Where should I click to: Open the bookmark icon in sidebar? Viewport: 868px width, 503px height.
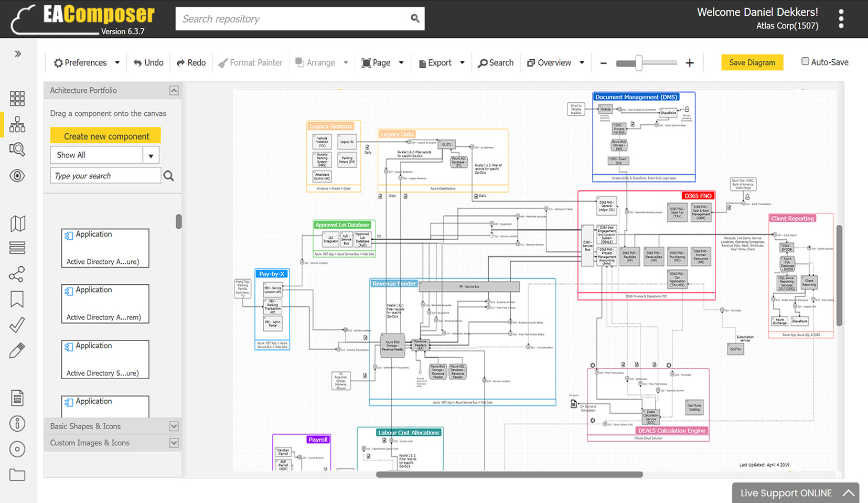pyautogui.click(x=17, y=299)
